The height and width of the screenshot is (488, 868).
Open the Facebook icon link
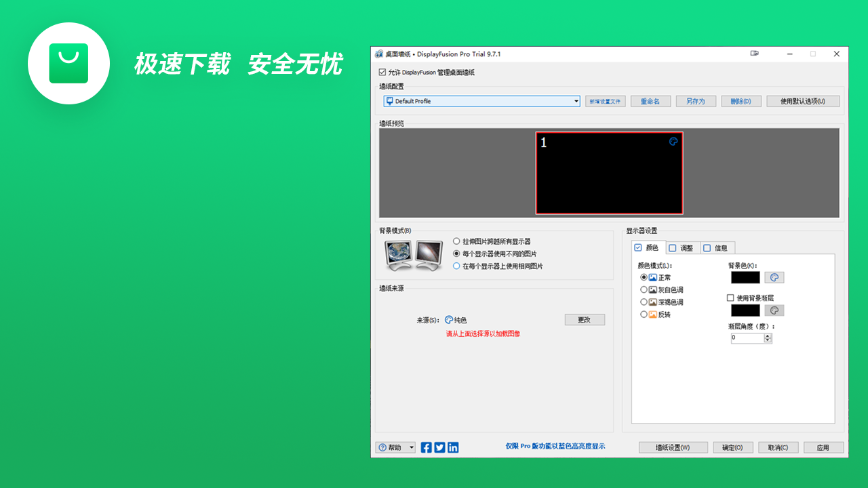427,447
